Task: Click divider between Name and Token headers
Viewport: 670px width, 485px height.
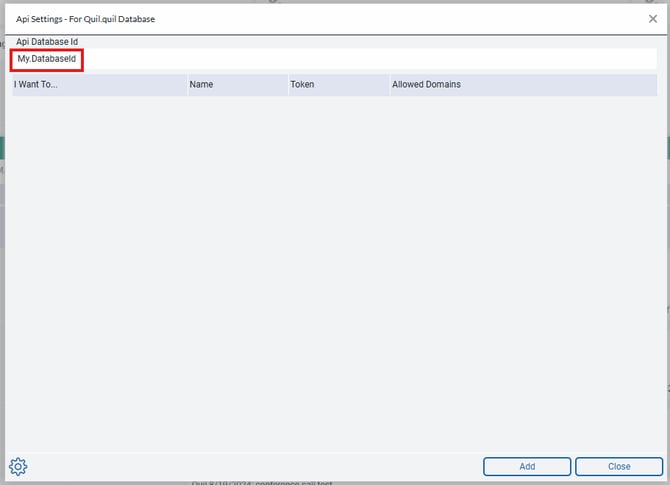Action: 287,85
